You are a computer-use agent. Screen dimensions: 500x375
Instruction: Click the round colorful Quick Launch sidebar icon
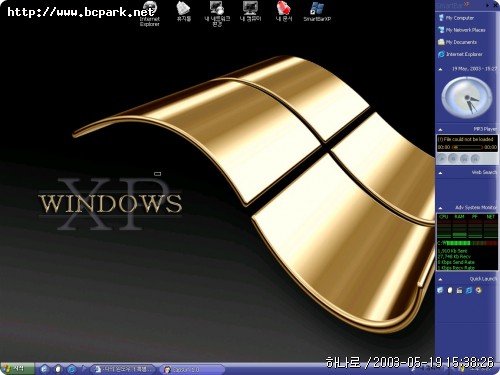click(x=479, y=290)
